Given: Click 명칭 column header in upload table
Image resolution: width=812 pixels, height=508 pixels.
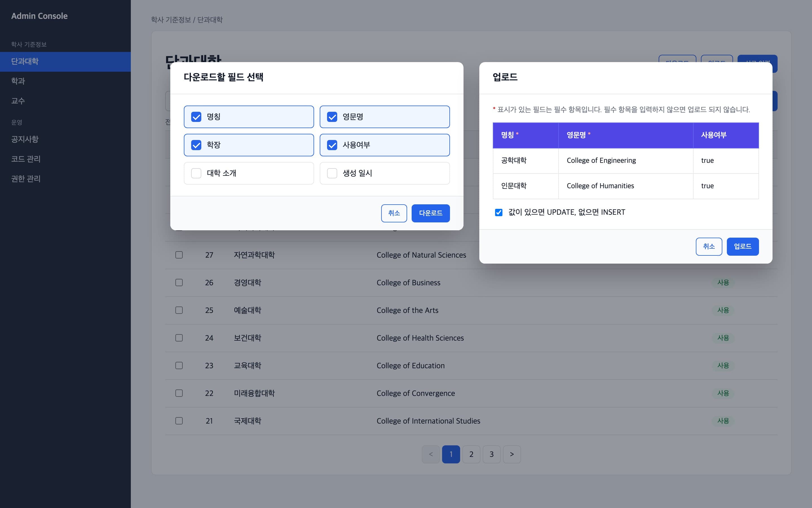Looking at the screenshot, I should [x=526, y=135].
